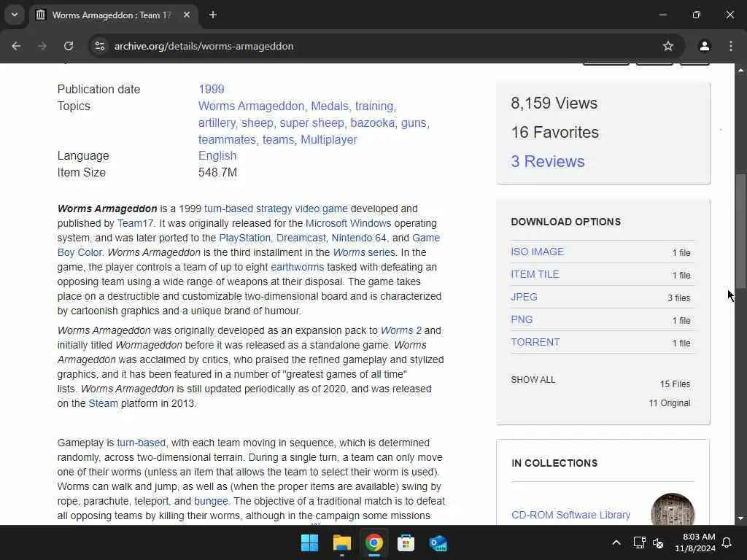
Task: Open the Microsoft Windows link
Action: coord(348,223)
